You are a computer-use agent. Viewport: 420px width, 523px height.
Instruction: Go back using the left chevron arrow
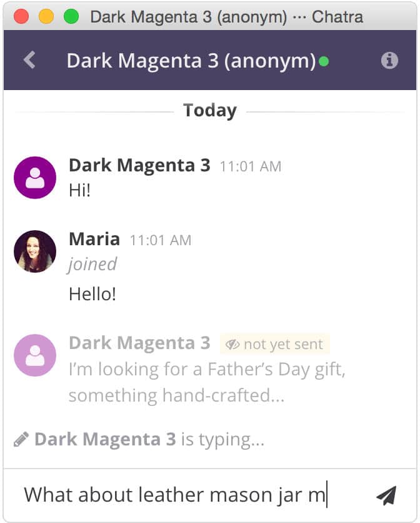pos(29,60)
